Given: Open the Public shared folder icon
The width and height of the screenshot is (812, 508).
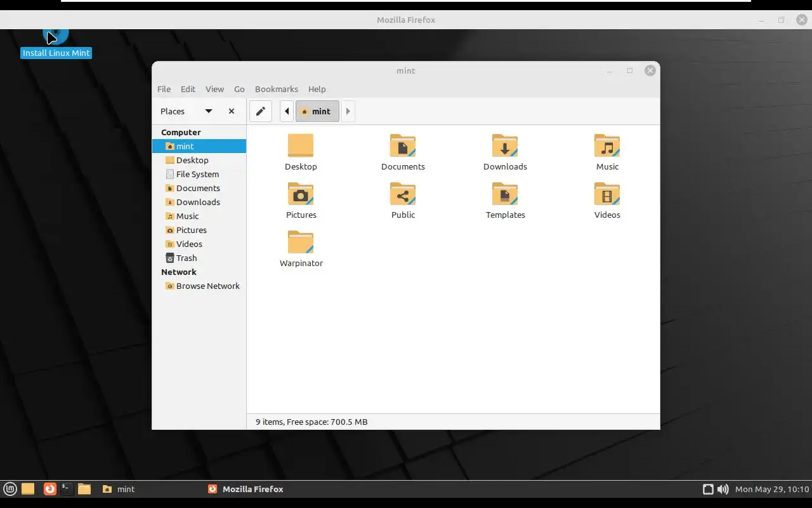Looking at the screenshot, I should pyautogui.click(x=403, y=194).
